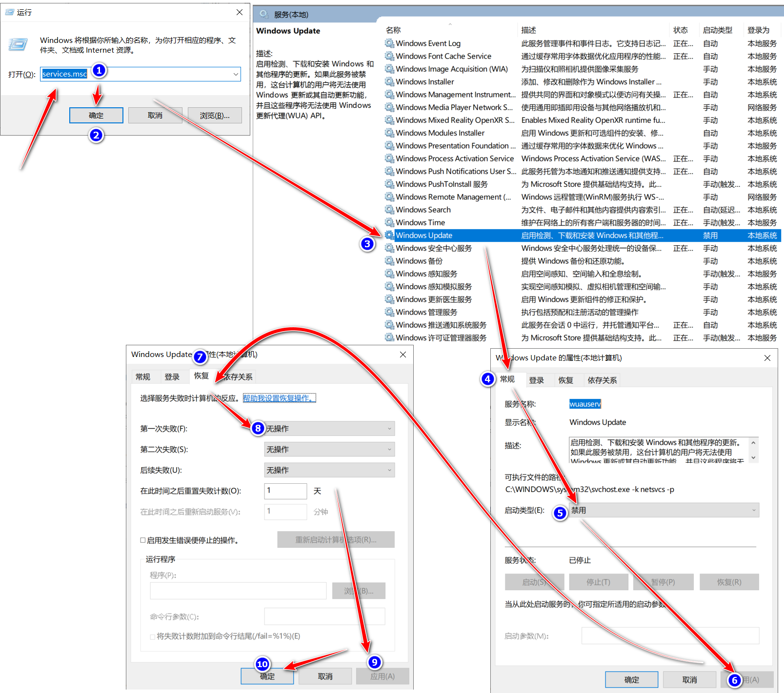Viewport: 784px width, 693px height.
Task: Switch to 常规 tab in the recovery properties dialog
Action: [143, 377]
